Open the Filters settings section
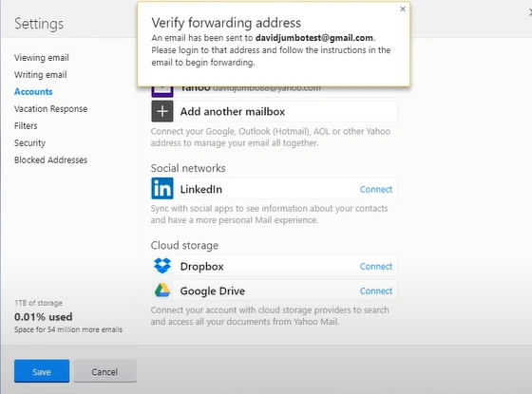This screenshot has height=394, width=532. (x=26, y=125)
